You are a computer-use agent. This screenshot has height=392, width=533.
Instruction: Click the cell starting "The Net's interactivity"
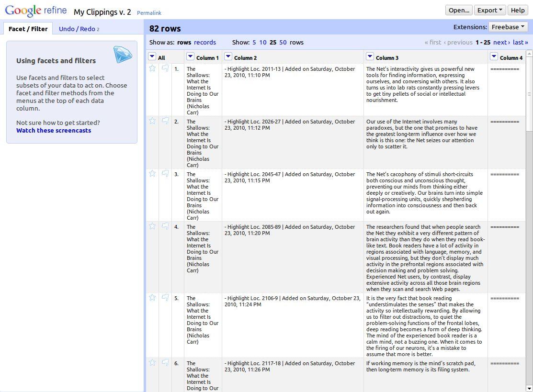(426, 90)
